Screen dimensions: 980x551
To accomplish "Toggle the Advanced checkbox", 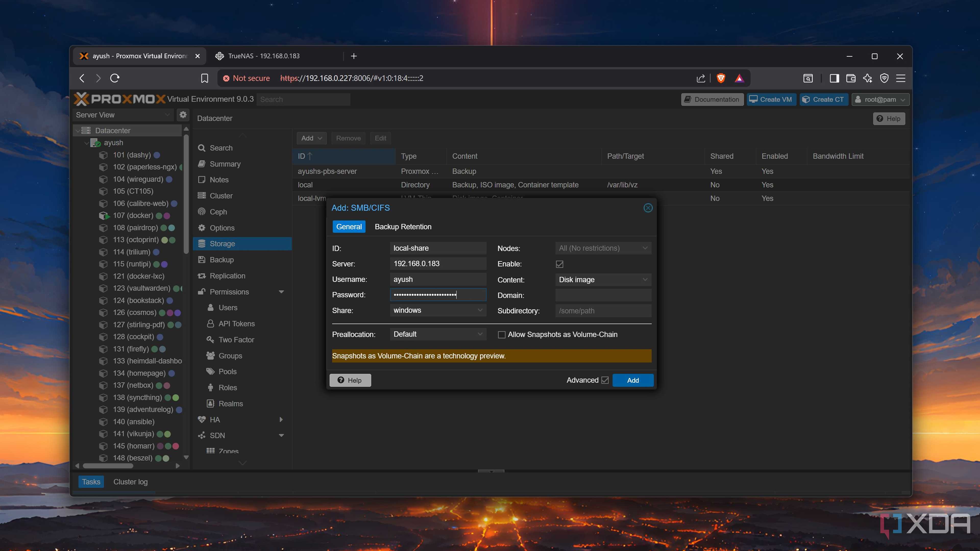I will pyautogui.click(x=605, y=380).
